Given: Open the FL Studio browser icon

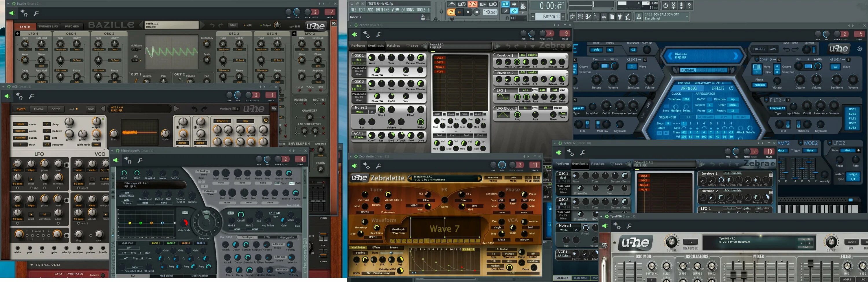Looking at the screenshot, I should click(596, 17).
